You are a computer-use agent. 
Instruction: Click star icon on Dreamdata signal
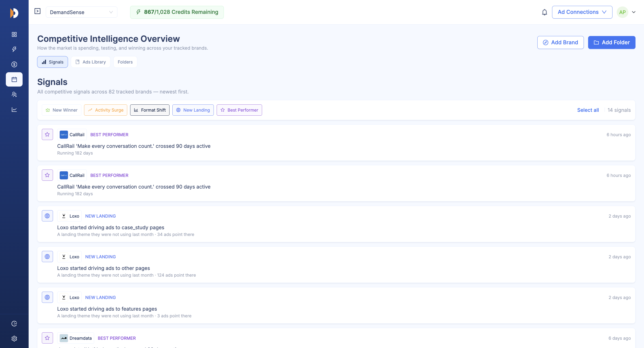(x=47, y=338)
